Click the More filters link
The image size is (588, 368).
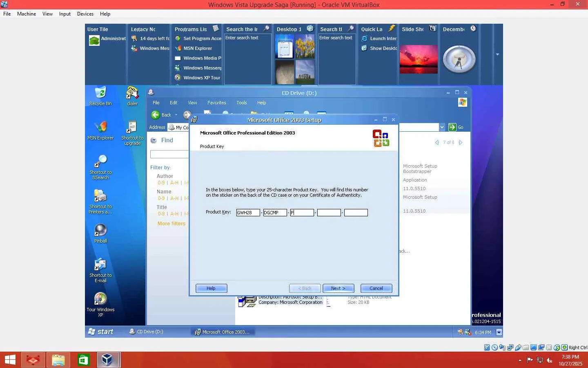tap(171, 224)
